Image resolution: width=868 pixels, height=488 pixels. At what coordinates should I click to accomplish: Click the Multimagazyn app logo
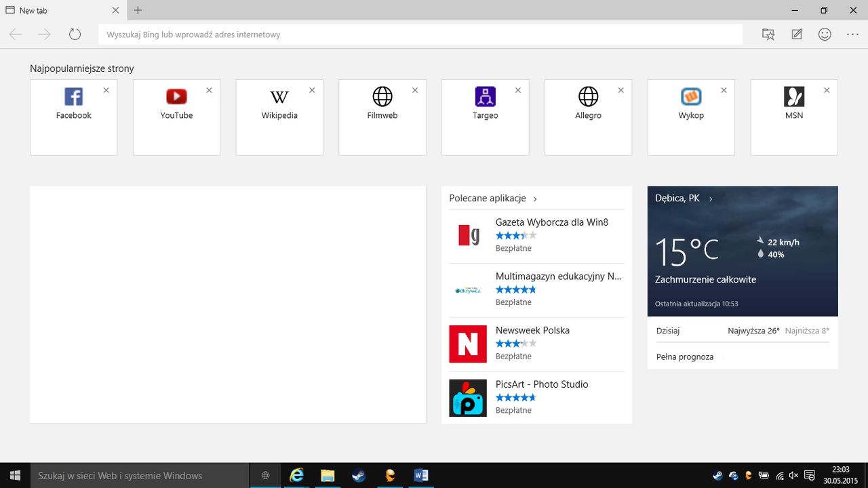[x=468, y=290]
